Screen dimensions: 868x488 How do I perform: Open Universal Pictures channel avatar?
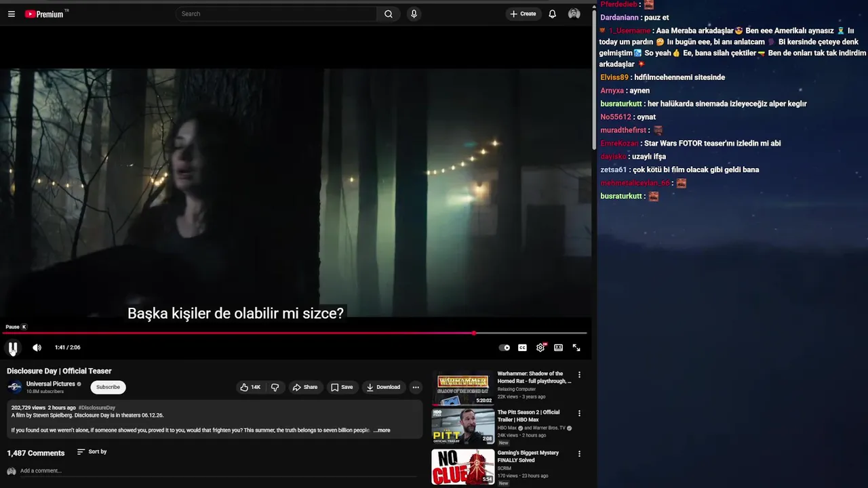tap(14, 387)
